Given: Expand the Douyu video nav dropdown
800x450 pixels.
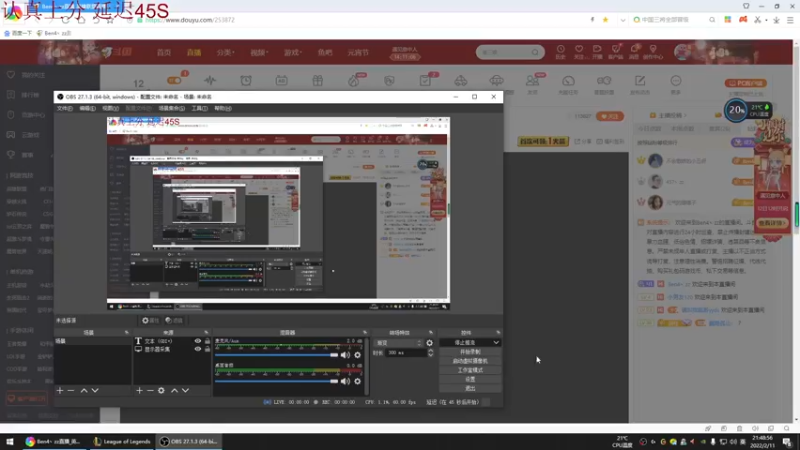Looking at the screenshot, I should 259,53.
